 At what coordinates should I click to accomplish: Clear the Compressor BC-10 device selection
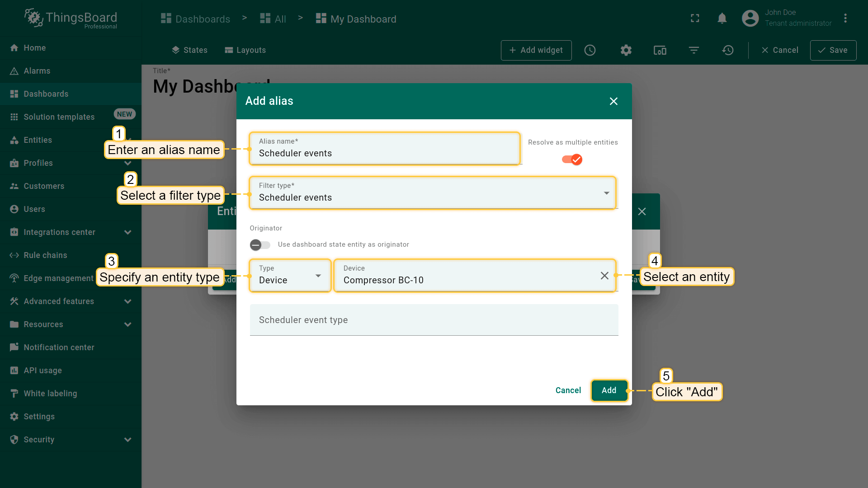(604, 276)
